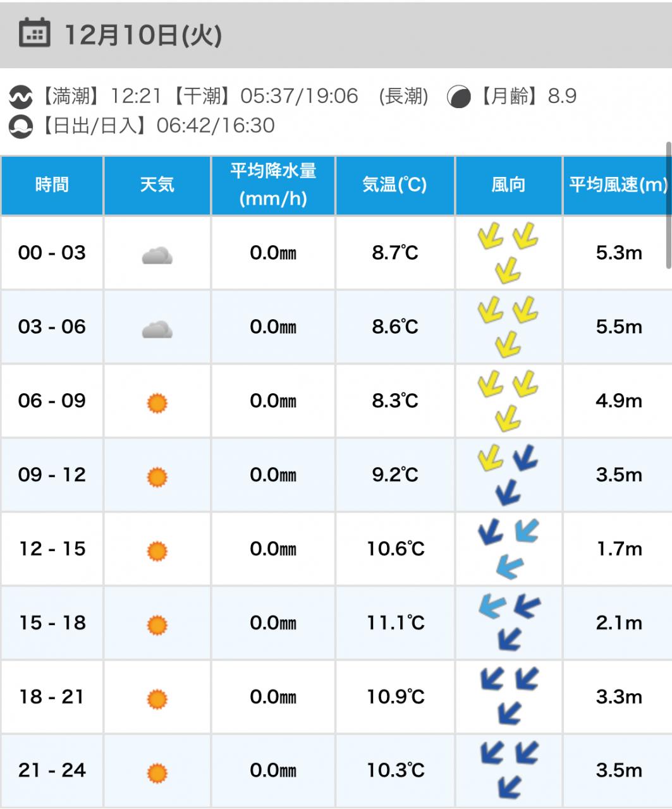Screen dimensions: 672x809
Task: Click the 風向 column header
Action: [508, 185]
